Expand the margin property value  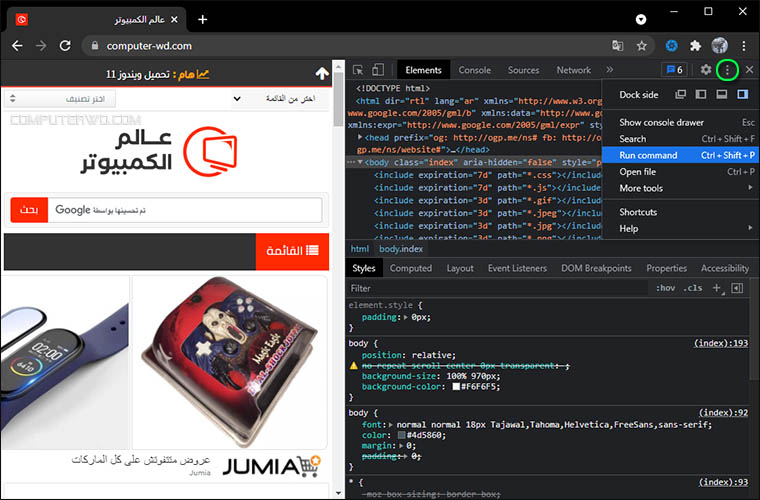401,446
